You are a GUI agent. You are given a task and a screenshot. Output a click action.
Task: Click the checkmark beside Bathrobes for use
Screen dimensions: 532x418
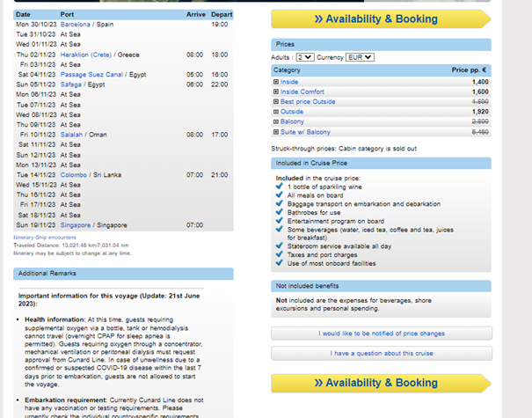[280, 212]
